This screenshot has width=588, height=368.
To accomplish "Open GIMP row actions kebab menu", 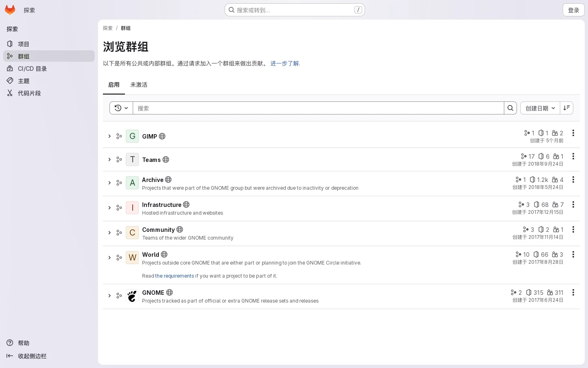I will [x=573, y=133].
